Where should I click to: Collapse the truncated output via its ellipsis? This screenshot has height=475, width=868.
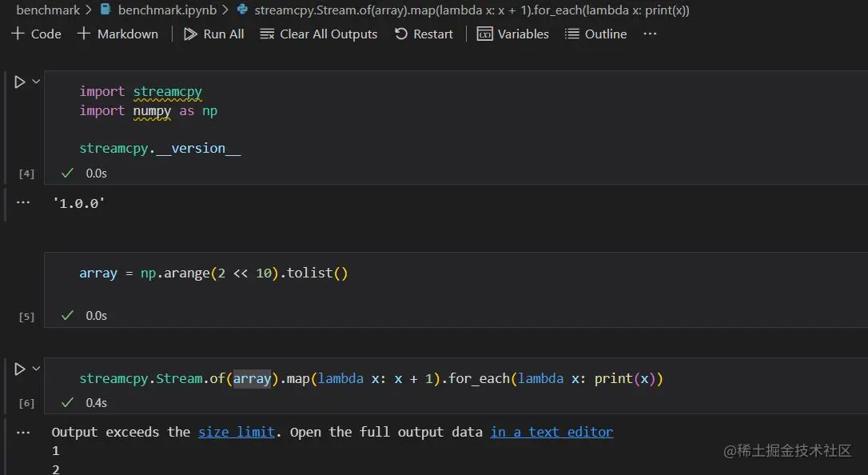[23, 431]
